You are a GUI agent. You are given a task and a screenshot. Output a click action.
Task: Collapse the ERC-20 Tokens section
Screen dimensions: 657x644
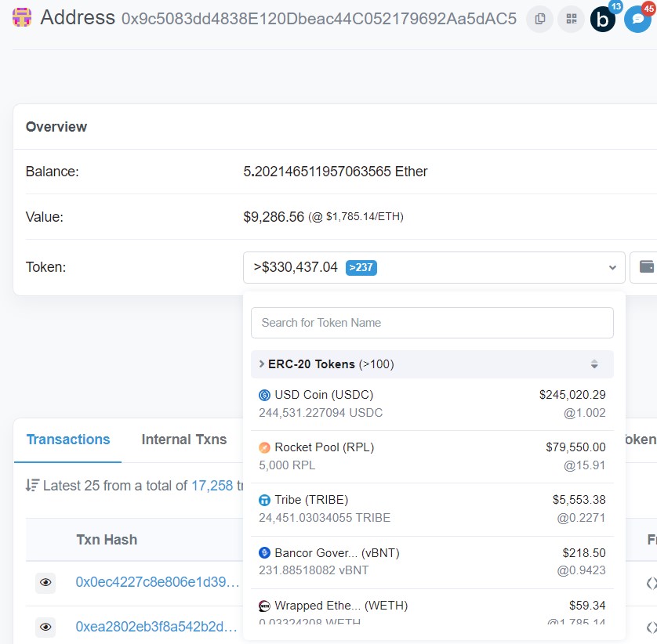coord(262,364)
